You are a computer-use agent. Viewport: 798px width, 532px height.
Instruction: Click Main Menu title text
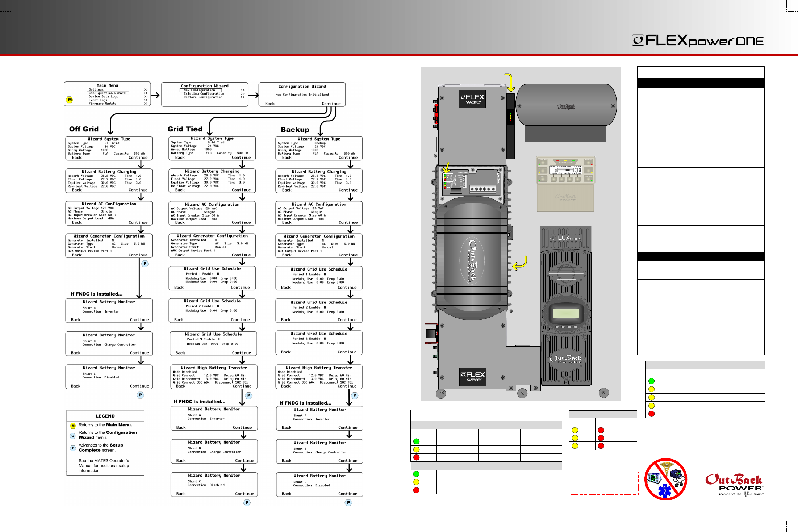coord(107,85)
